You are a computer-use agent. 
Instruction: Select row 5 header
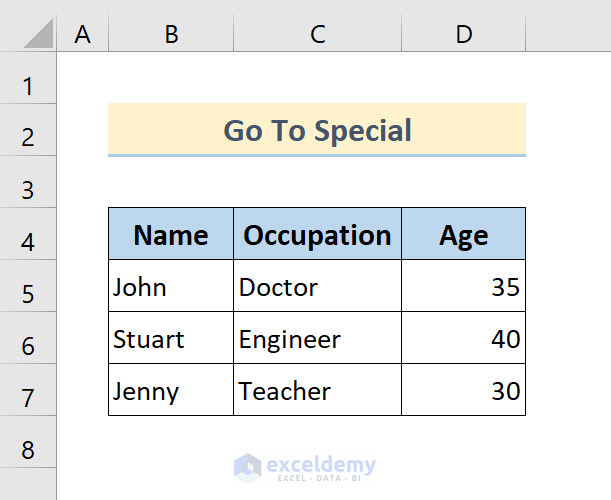[28, 286]
